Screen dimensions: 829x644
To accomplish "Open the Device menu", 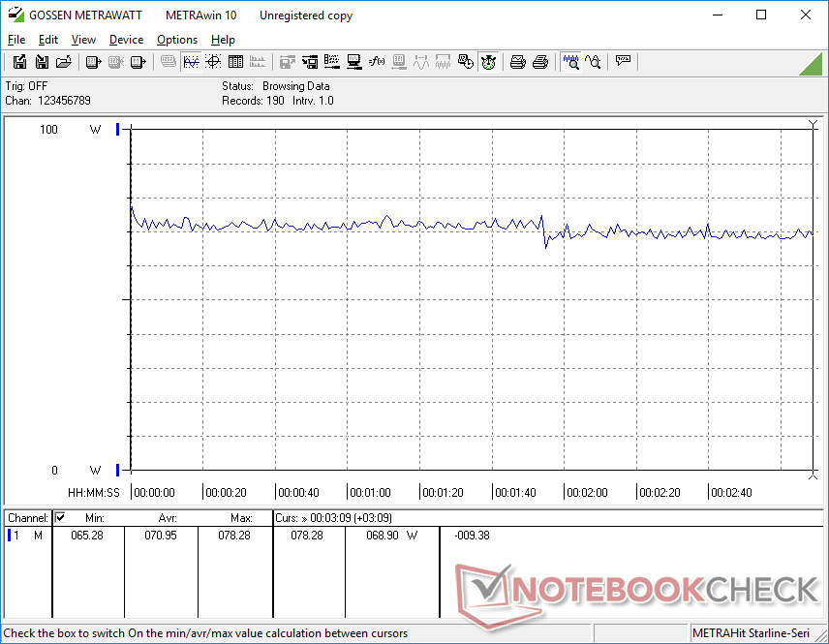I will tap(126, 40).
